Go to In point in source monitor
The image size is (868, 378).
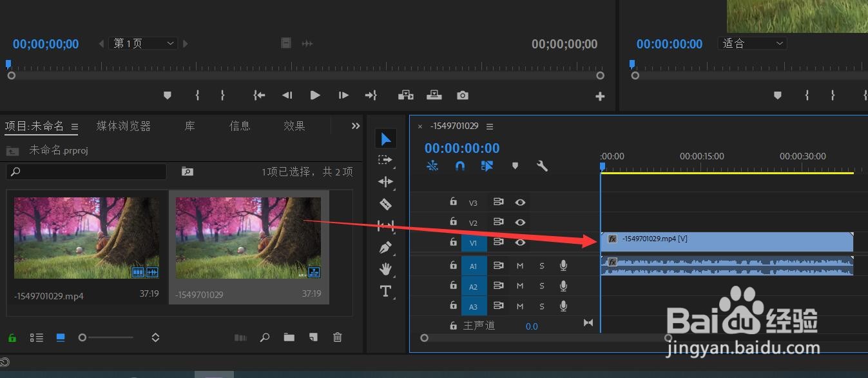258,95
